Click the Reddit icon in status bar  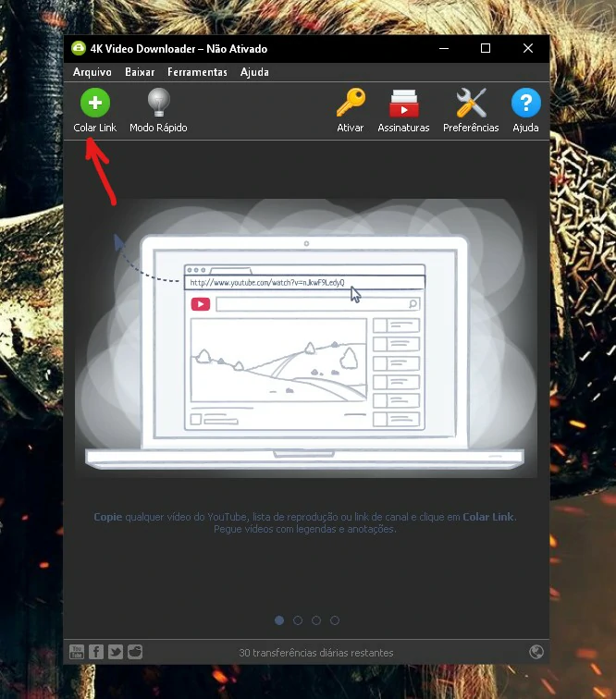(135, 652)
